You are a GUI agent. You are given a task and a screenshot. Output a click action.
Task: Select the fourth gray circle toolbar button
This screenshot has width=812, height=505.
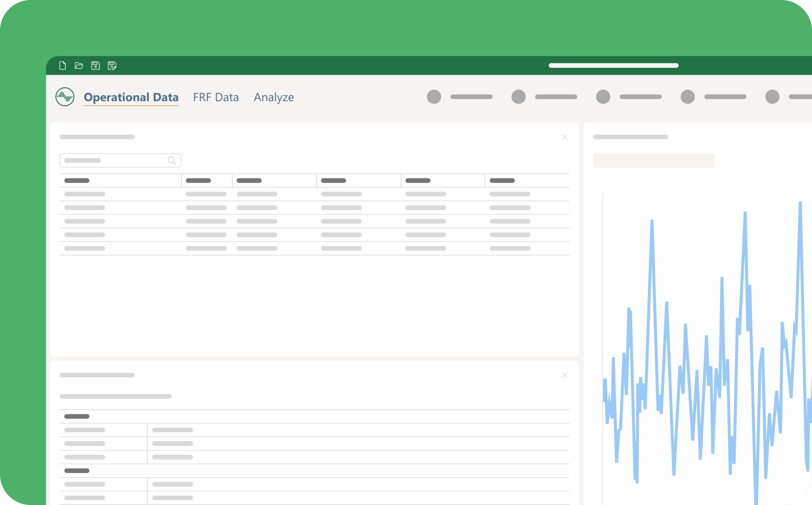pos(688,97)
